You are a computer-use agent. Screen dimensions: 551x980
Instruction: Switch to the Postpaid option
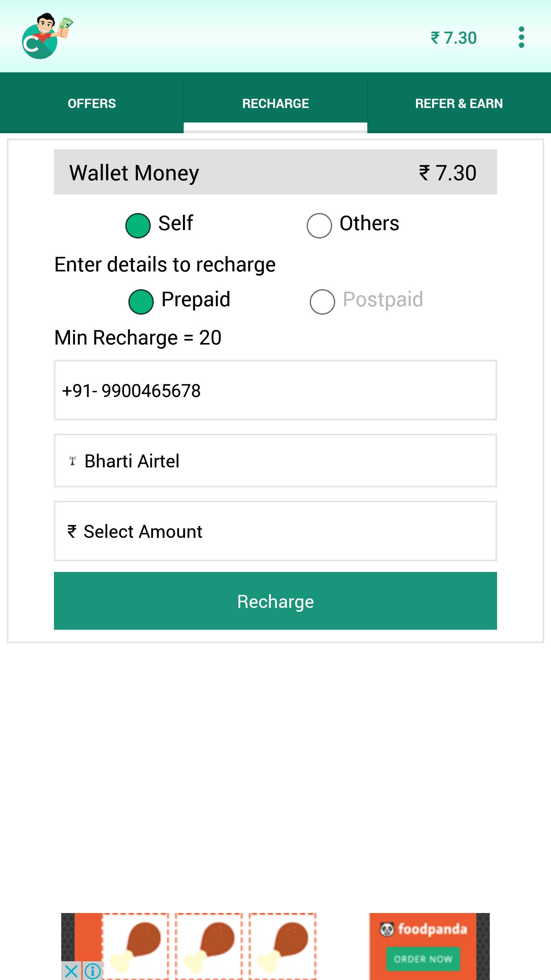tap(323, 302)
